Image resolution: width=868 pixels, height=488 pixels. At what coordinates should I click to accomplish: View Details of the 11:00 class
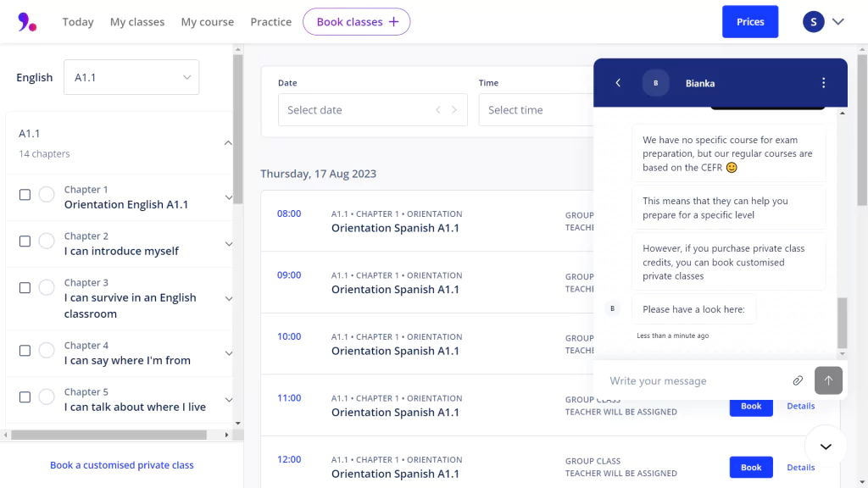pyautogui.click(x=800, y=406)
